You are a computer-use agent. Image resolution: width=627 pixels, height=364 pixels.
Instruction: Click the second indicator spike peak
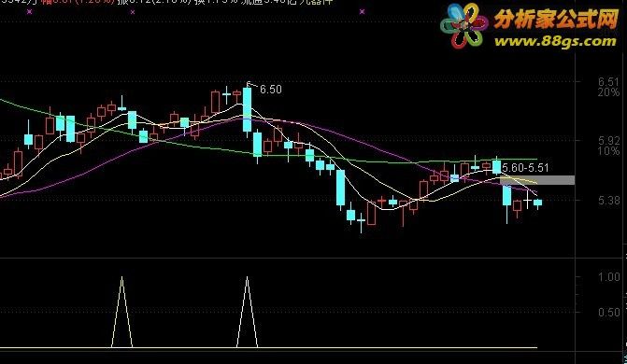click(x=247, y=277)
